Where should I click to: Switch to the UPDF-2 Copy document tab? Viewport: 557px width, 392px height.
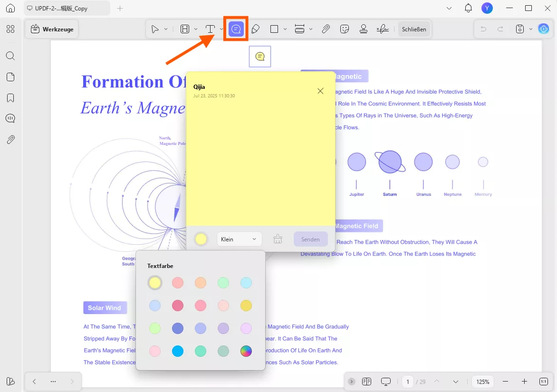click(x=67, y=8)
